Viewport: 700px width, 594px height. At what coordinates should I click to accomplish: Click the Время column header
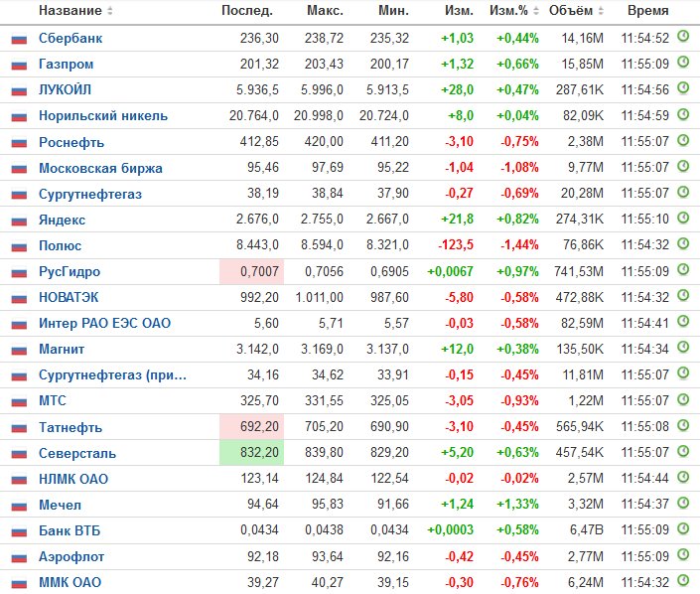coord(647,11)
